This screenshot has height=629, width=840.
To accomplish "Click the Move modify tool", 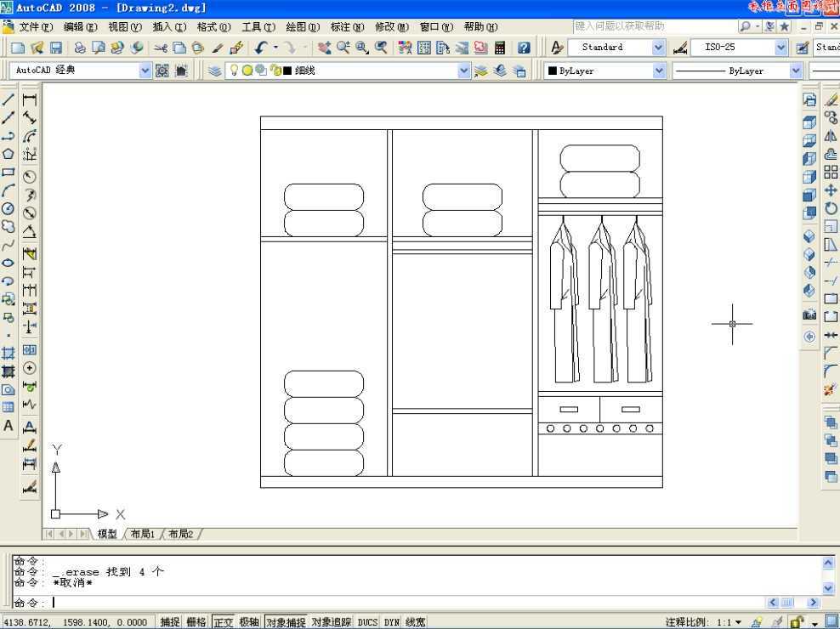I will click(831, 190).
